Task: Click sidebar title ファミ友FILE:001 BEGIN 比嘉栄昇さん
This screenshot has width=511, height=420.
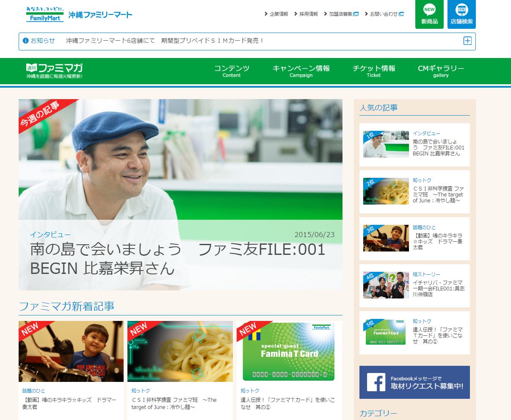Action: point(439,147)
